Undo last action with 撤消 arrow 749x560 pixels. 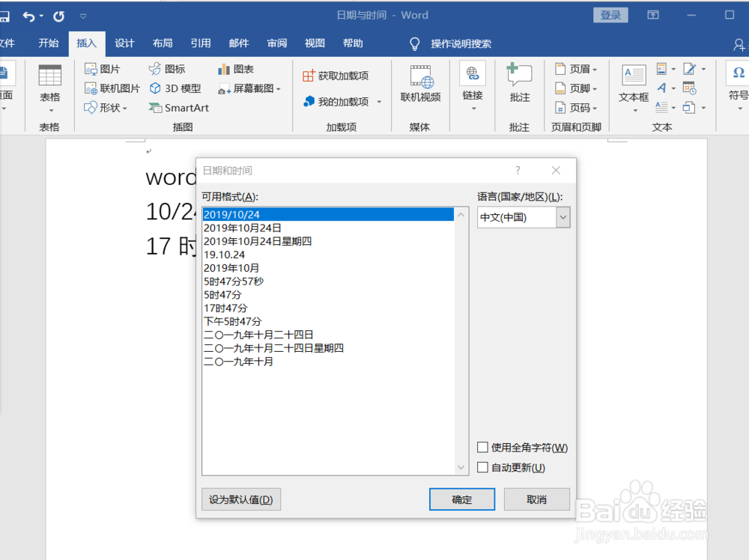tap(30, 14)
